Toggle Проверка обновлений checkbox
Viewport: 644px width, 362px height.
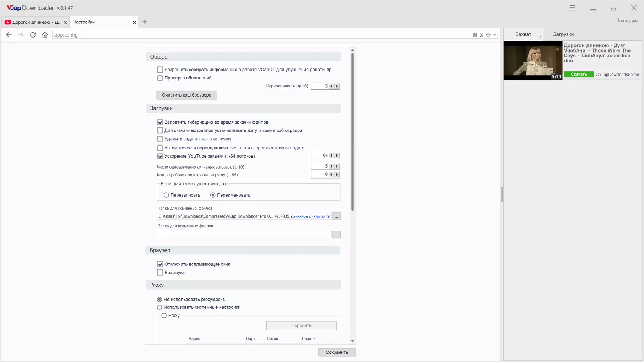(x=160, y=78)
